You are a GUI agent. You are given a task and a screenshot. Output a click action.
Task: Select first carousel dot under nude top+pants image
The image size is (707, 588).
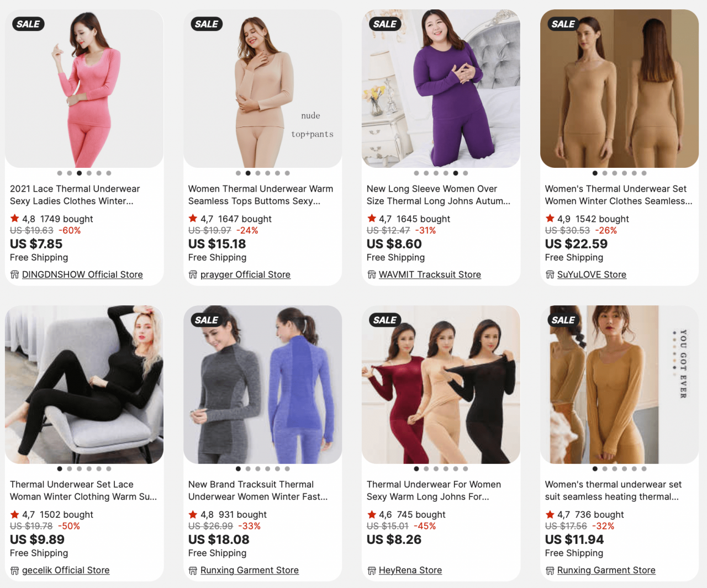pyautogui.click(x=238, y=173)
